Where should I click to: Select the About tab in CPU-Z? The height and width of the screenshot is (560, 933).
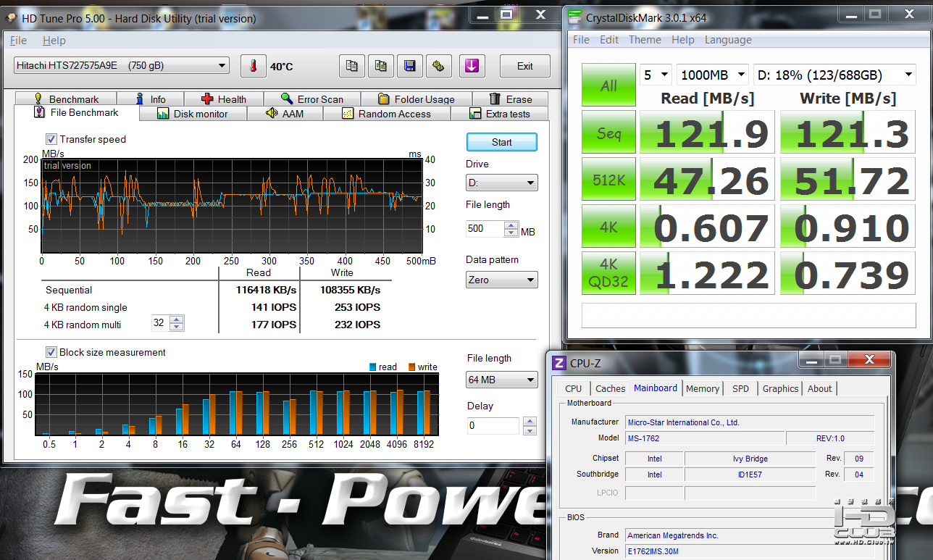(x=819, y=388)
